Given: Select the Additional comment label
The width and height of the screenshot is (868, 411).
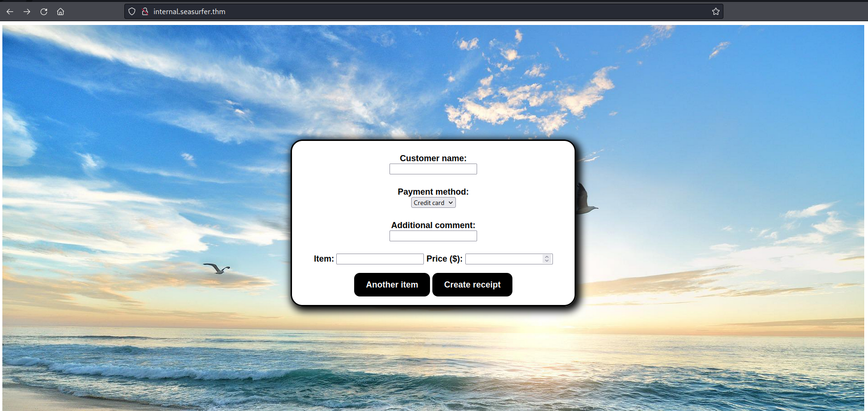Looking at the screenshot, I should tap(433, 225).
